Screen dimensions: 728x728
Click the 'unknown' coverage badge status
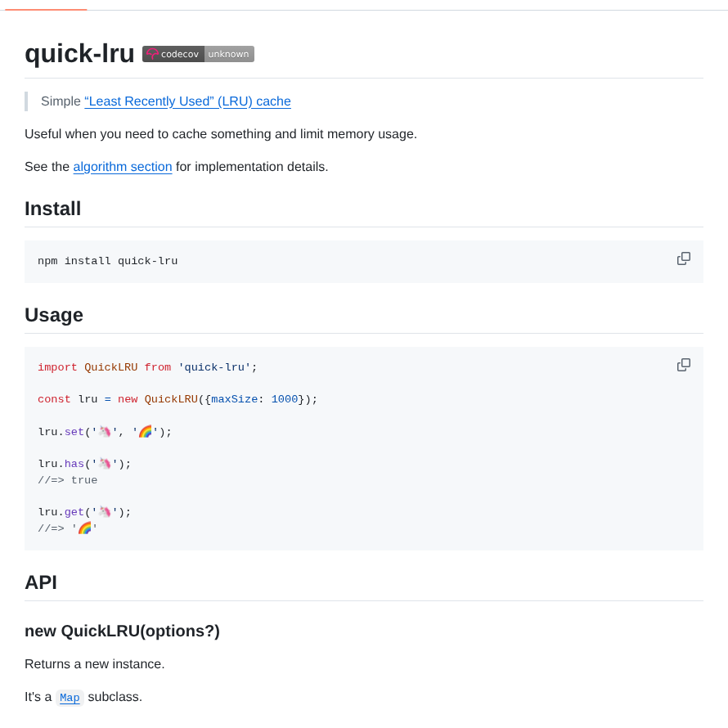click(228, 54)
